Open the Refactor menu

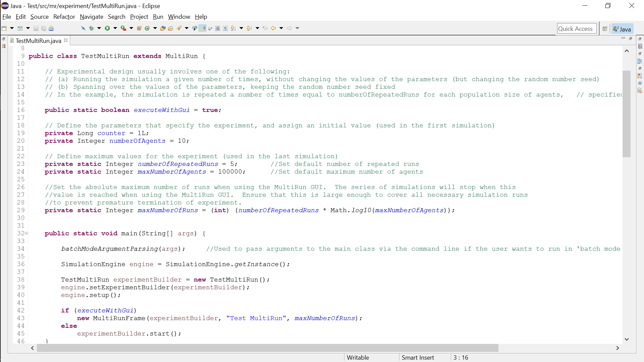click(x=64, y=17)
